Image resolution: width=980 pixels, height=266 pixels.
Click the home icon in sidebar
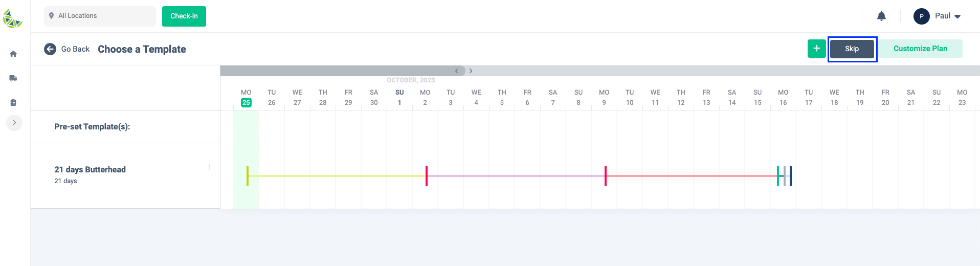pos(13,54)
